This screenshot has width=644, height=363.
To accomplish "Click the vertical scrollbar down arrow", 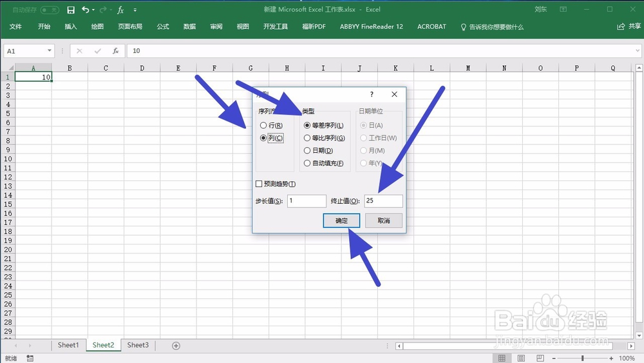I will pos(639,336).
